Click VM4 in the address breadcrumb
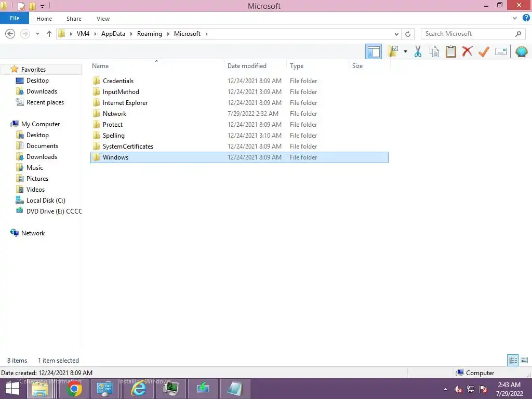532x399 pixels. 83,34
